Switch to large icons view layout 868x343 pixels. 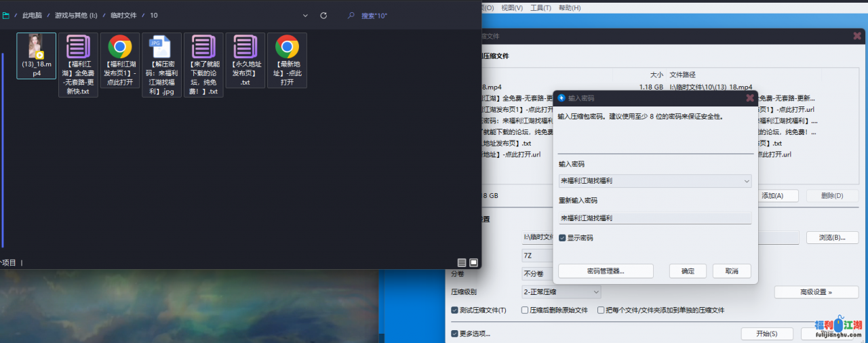[x=473, y=262]
